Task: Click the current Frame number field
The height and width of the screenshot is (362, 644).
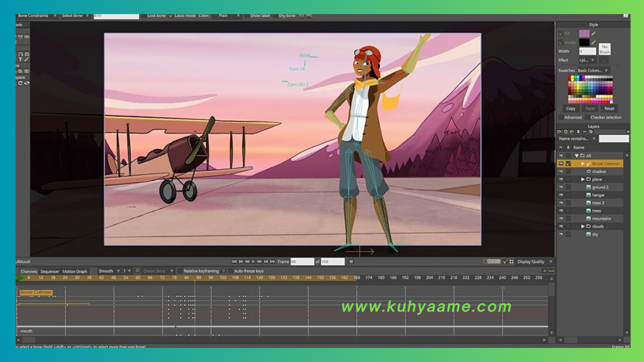Action: coord(302,261)
